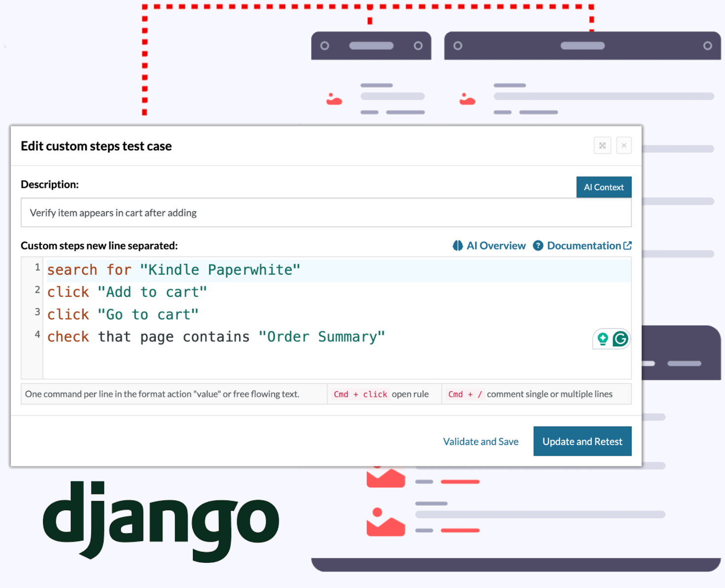
Task: Click line number 4 in gutter
Action: point(37,334)
